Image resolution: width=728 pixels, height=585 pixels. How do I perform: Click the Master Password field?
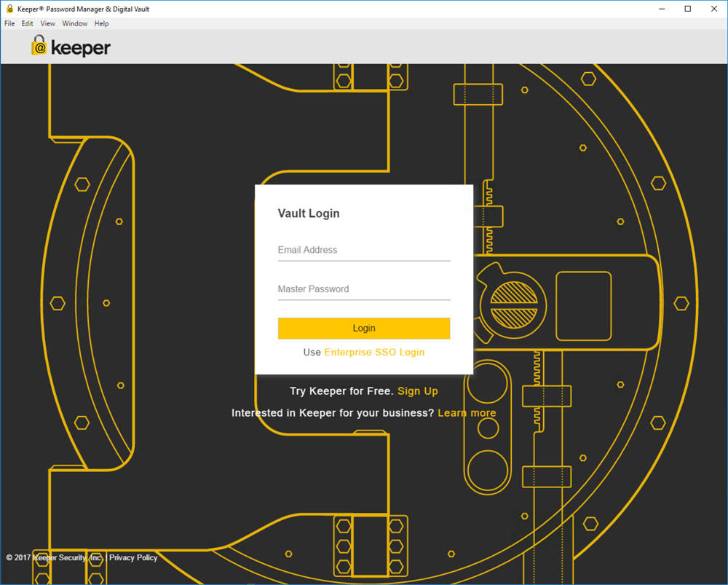click(x=363, y=289)
